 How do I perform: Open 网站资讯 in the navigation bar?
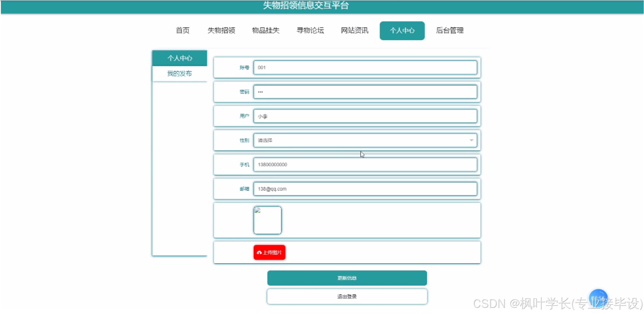pos(355,30)
